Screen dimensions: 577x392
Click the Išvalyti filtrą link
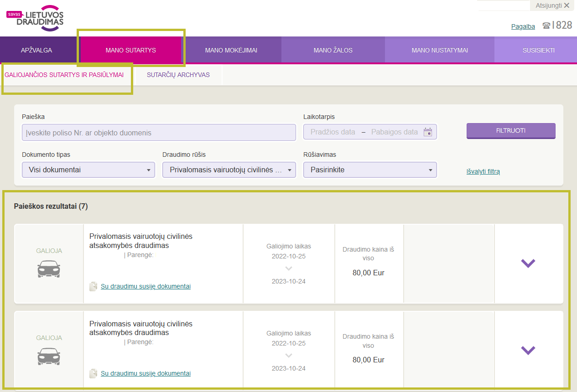click(483, 172)
